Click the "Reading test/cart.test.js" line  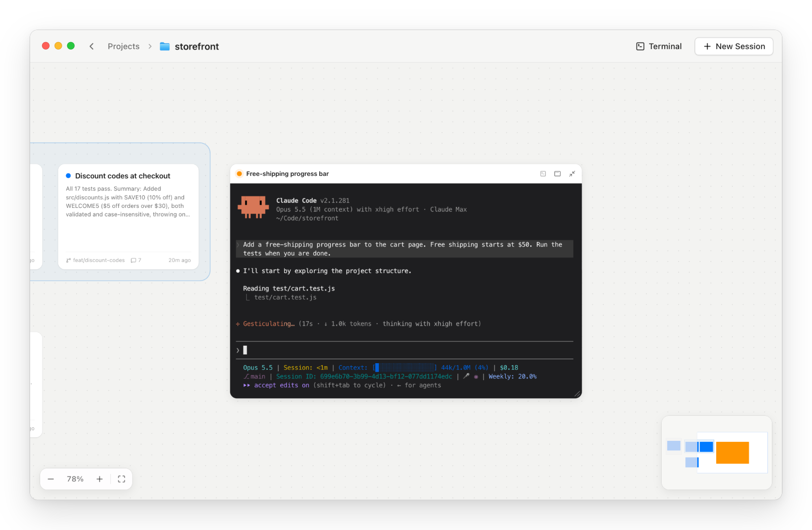289,289
